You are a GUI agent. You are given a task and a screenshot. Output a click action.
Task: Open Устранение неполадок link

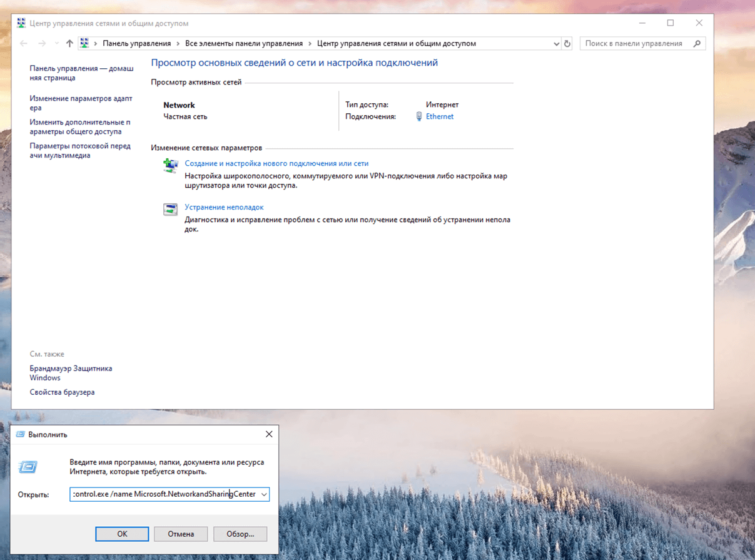[x=224, y=207]
